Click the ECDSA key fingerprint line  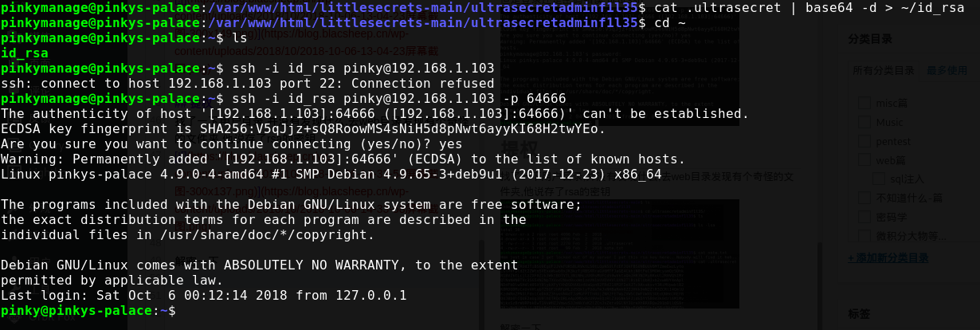tap(303, 128)
